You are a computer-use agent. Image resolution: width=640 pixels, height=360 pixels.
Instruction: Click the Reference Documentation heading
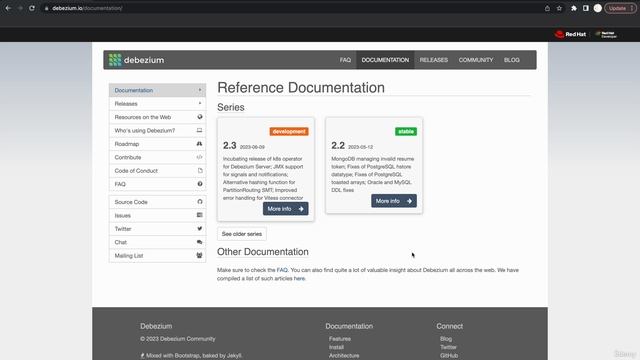coord(301,87)
